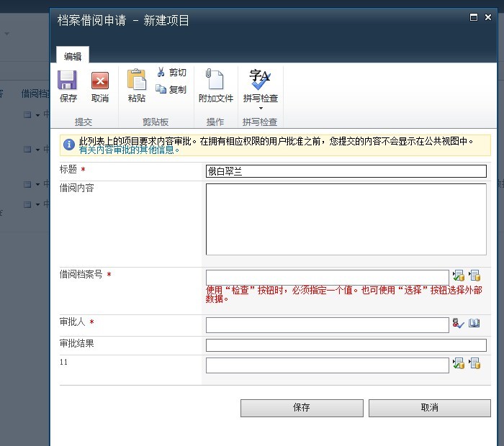
Task: Open address book browse icon beside 审批人
Action: point(474,323)
